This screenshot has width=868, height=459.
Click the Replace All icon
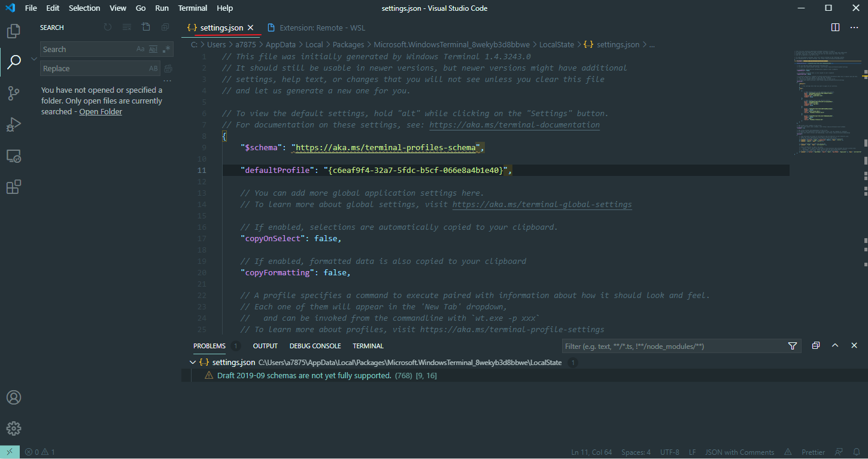pos(168,69)
